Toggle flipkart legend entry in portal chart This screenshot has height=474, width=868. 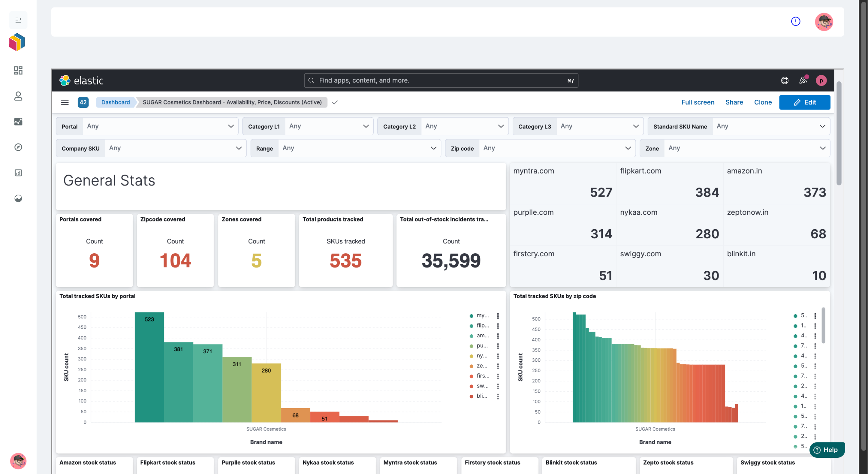(x=479, y=326)
